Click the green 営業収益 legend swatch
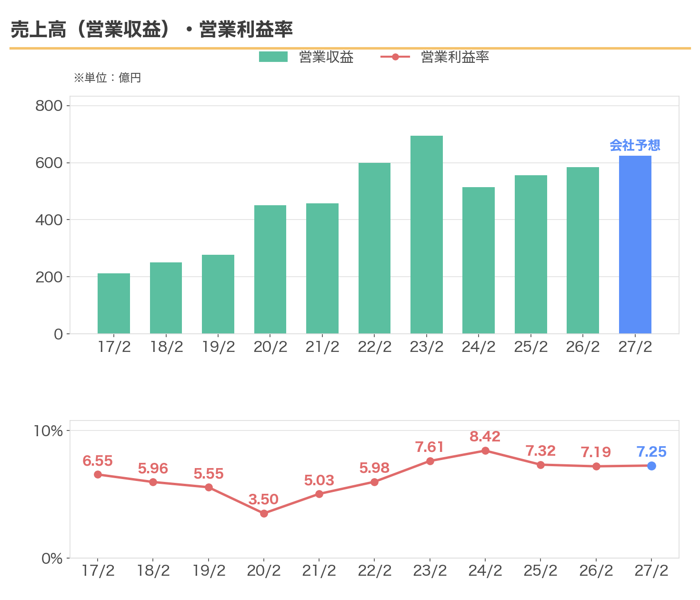Image resolution: width=700 pixels, height=600 pixels. [273, 57]
